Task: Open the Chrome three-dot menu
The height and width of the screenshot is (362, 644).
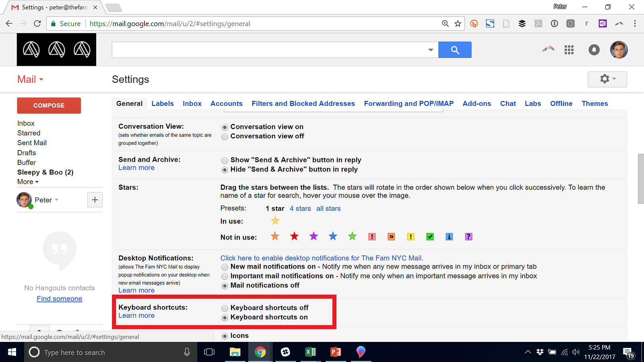Action: [635, 24]
